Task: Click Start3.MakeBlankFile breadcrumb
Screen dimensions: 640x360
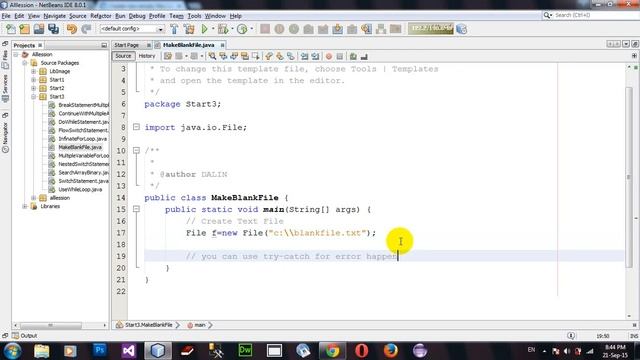Action: tap(148, 325)
